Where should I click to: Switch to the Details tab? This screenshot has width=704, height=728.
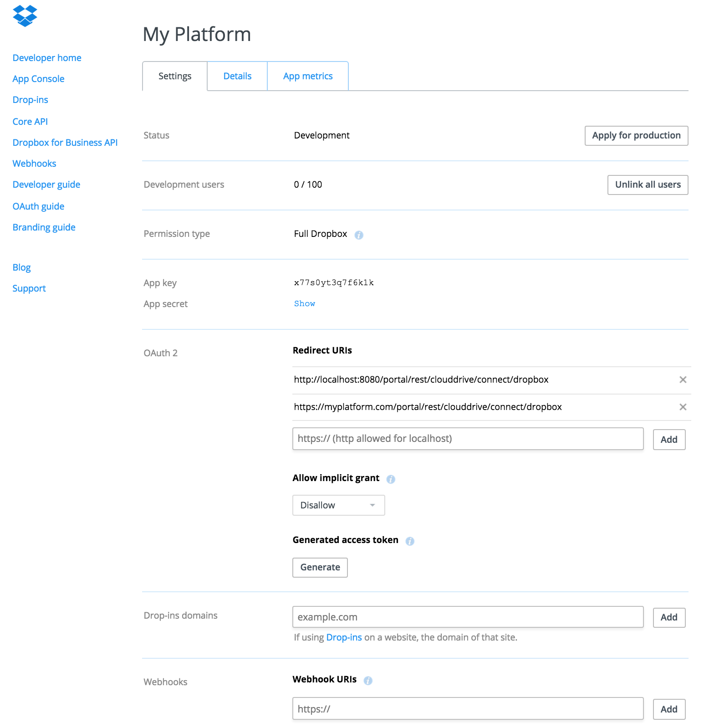point(237,76)
